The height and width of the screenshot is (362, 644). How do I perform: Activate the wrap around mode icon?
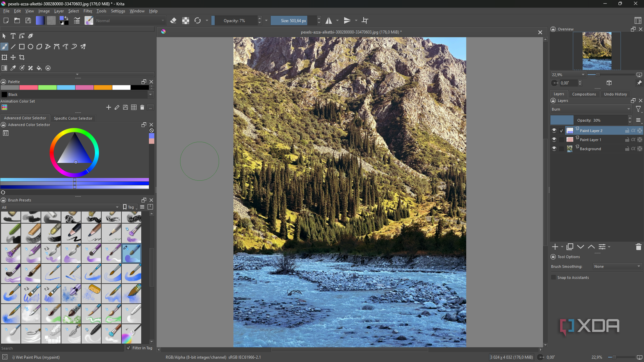pyautogui.click(x=365, y=20)
